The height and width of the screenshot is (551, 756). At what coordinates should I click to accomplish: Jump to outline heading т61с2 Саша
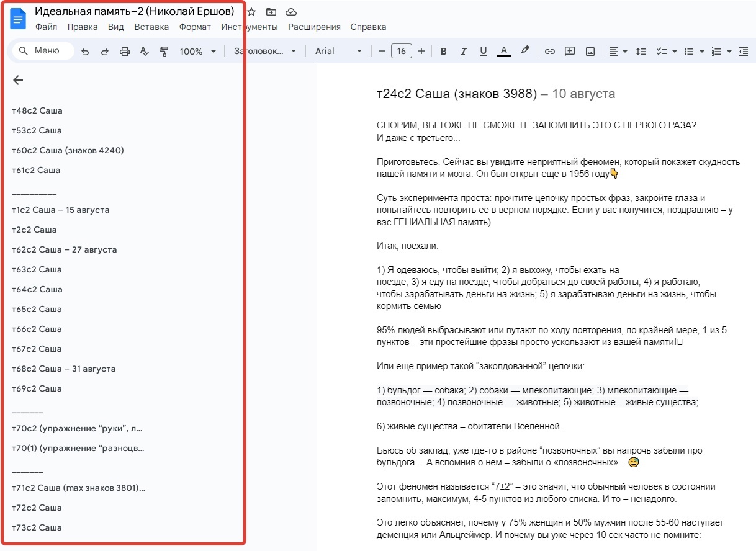point(36,170)
